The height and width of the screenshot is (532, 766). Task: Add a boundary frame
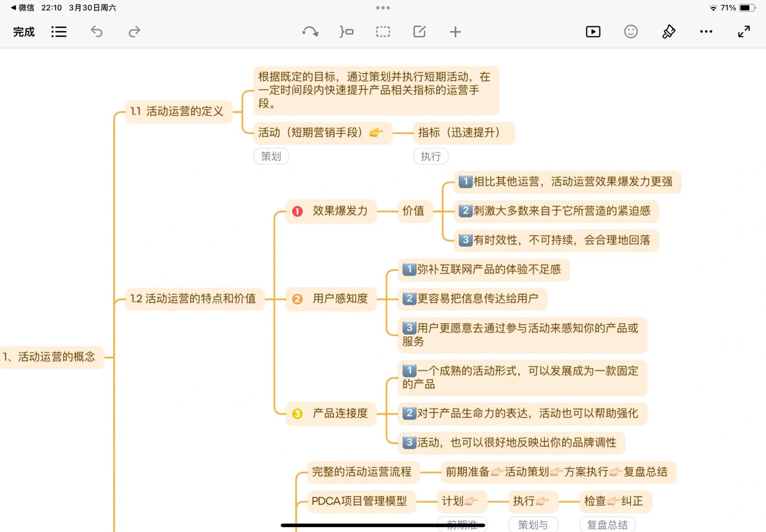[x=383, y=32]
